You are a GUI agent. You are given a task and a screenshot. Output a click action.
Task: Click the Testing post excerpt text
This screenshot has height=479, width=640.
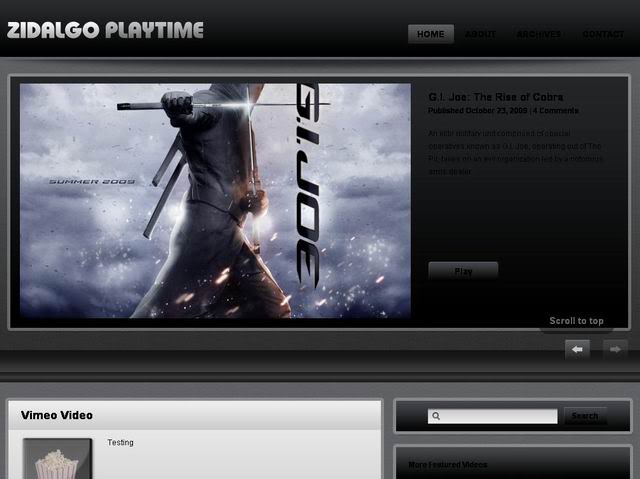coord(120,443)
